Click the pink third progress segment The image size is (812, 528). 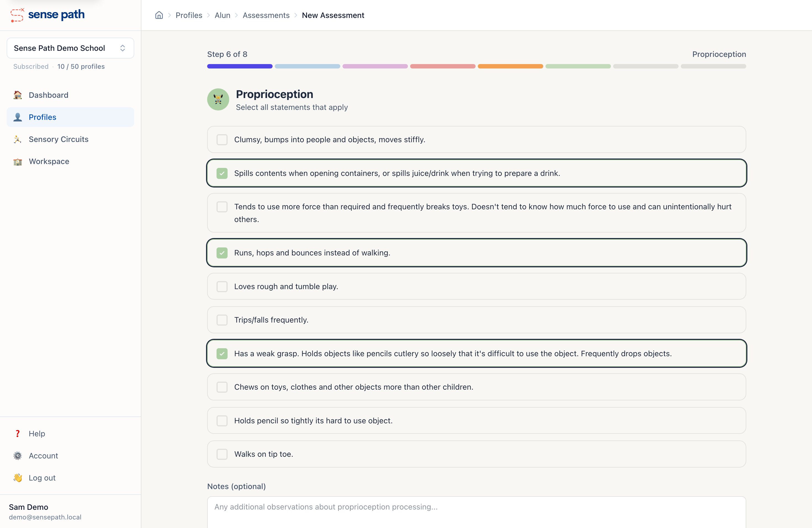(x=375, y=66)
